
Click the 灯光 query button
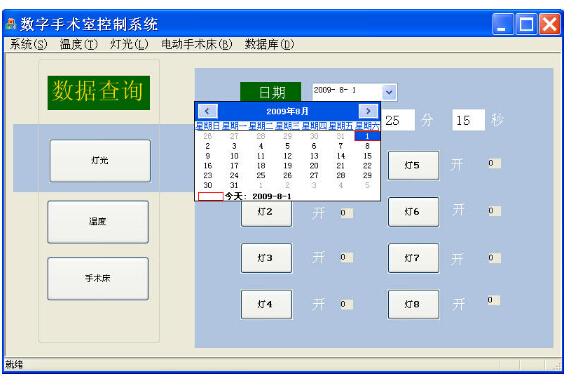(100, 161)
